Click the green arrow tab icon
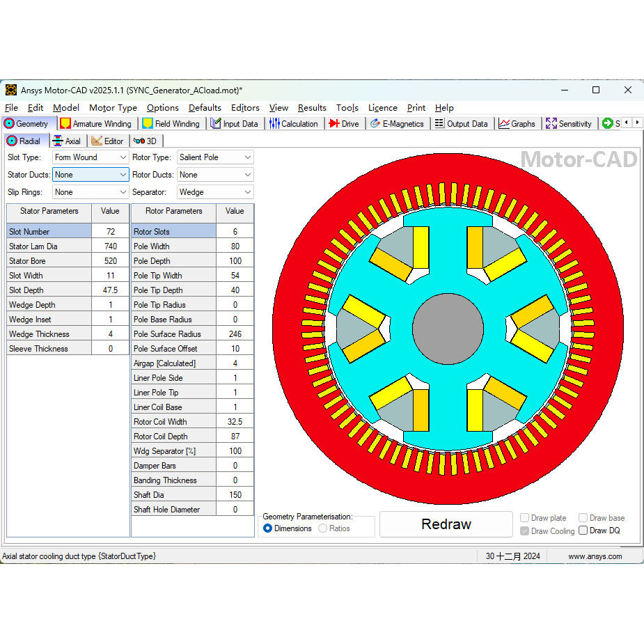This screenshot has width=644, height=644. [x=607, y=123]
